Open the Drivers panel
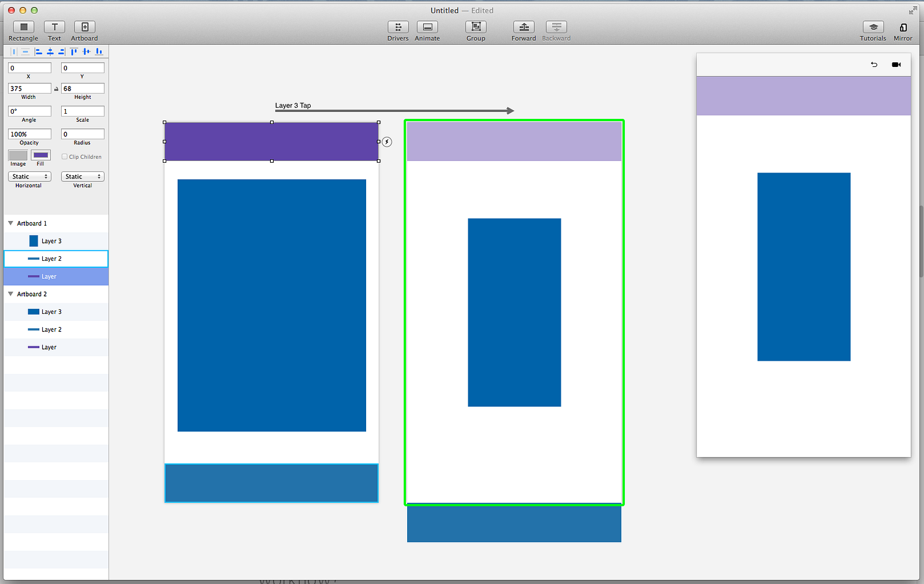The width and height of the screenshot is (924, 584). (x=398, y=27)
